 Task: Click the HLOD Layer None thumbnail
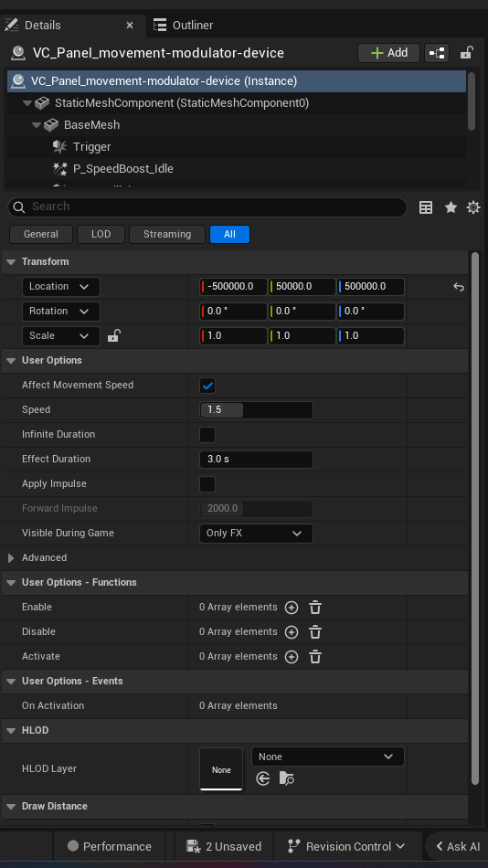click(x=221, y=769)
